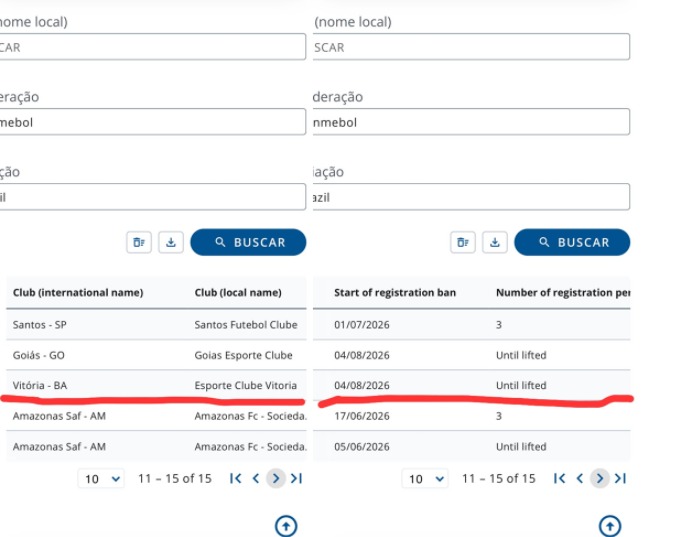Focus left nome local input field
675x537 pixels.
point(152,47)
